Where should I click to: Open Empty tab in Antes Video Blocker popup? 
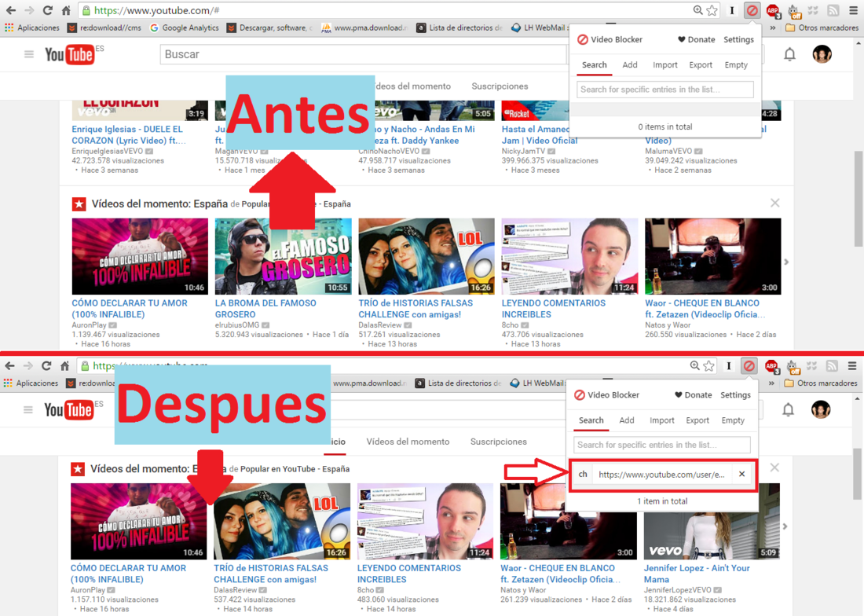click(x=736, y=65)
